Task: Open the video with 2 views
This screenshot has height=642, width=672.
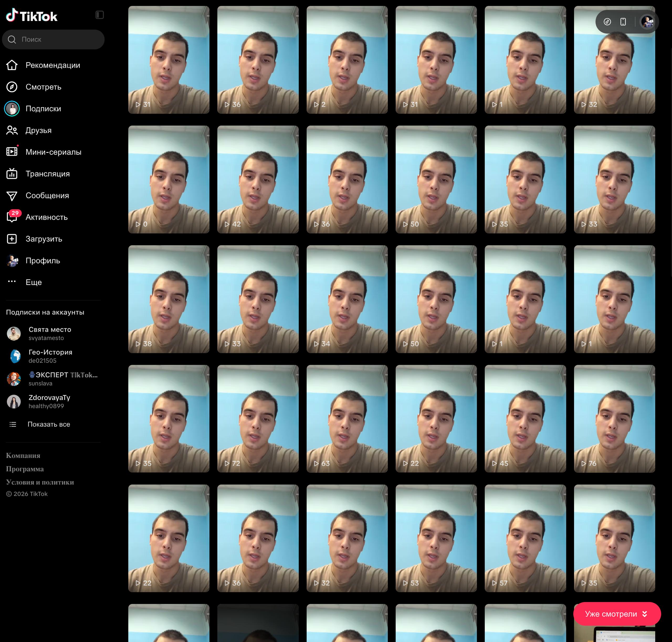Action: pos(347,60)
